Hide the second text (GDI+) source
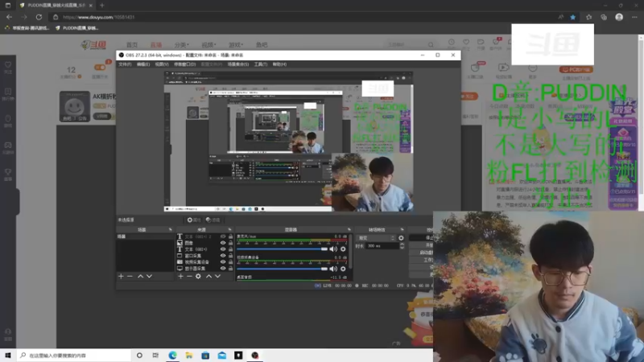This screenshot has width=644, height=362. coord(223,249)
